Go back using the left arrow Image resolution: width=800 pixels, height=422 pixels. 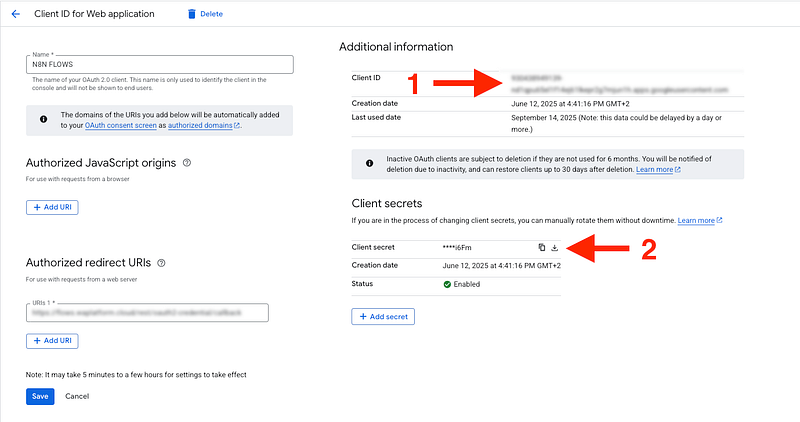[x=15, y=14]
